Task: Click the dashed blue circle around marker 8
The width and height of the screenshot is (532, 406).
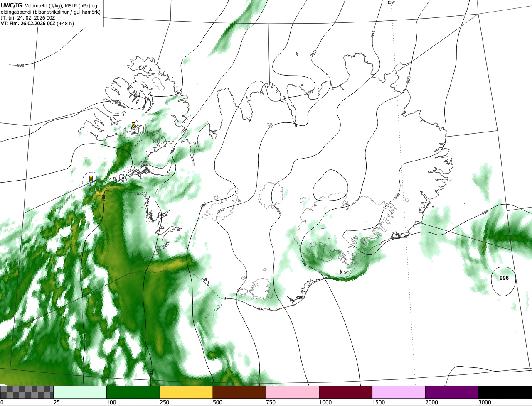Action: point(90,179)
